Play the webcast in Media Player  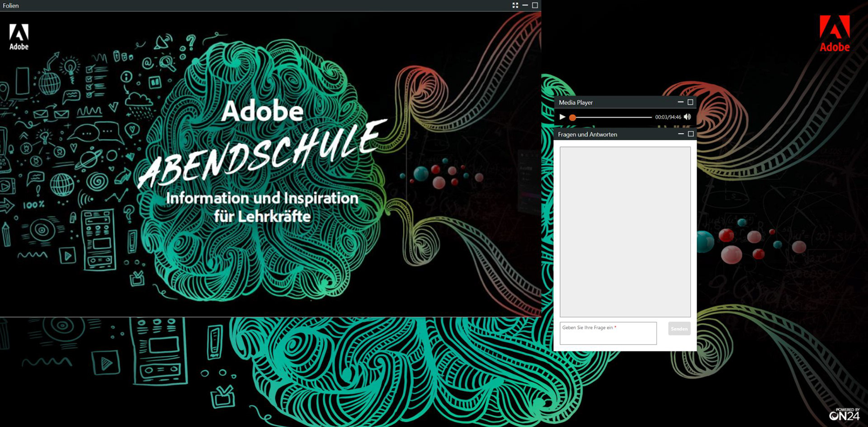point(562,117)
